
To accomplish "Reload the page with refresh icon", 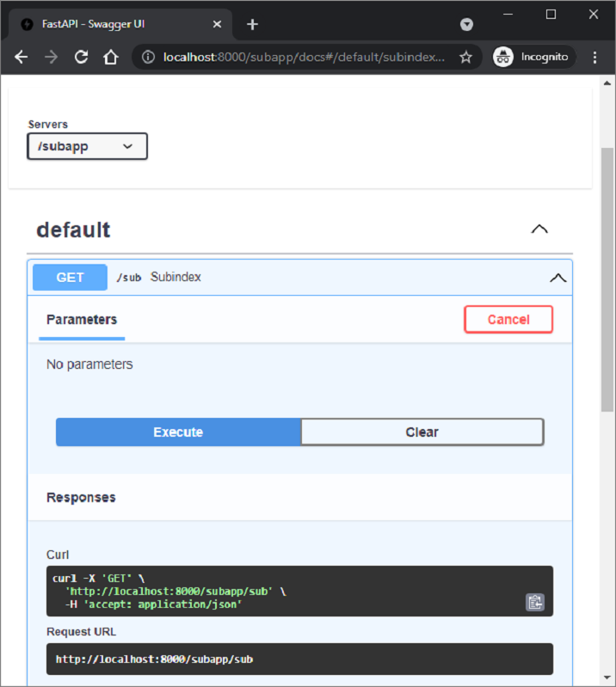I will pos(81,58).
